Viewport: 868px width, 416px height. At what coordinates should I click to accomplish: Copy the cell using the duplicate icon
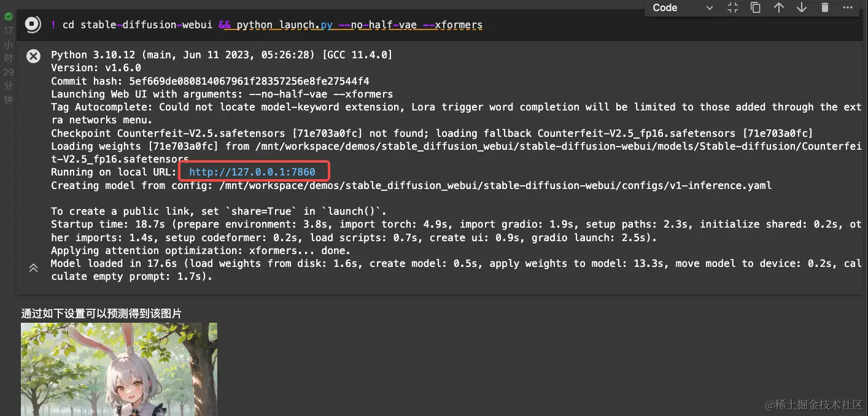click(x=756, y=8)
